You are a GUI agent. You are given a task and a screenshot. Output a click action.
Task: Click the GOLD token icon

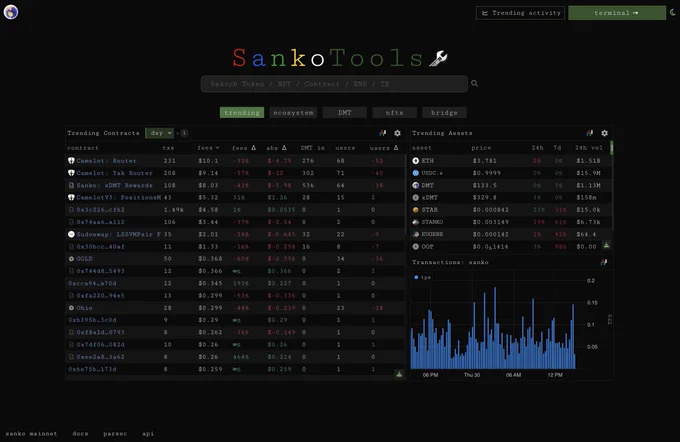pos(71,259)
